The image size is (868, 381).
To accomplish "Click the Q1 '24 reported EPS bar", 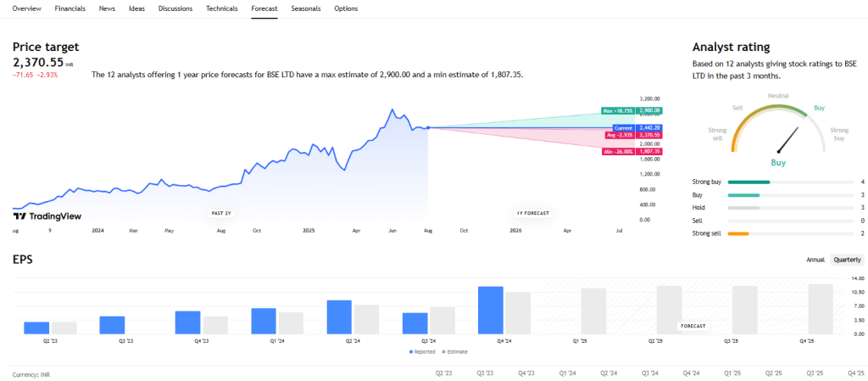I will [x=264, y=322].
